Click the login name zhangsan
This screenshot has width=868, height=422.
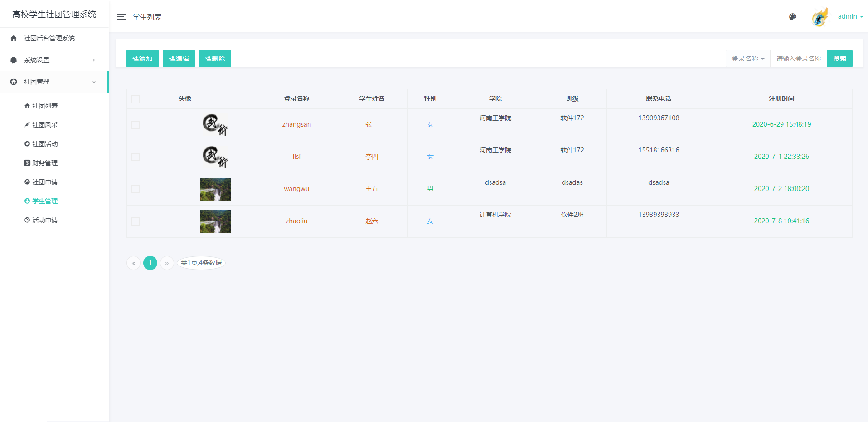(x=296, y=124)
